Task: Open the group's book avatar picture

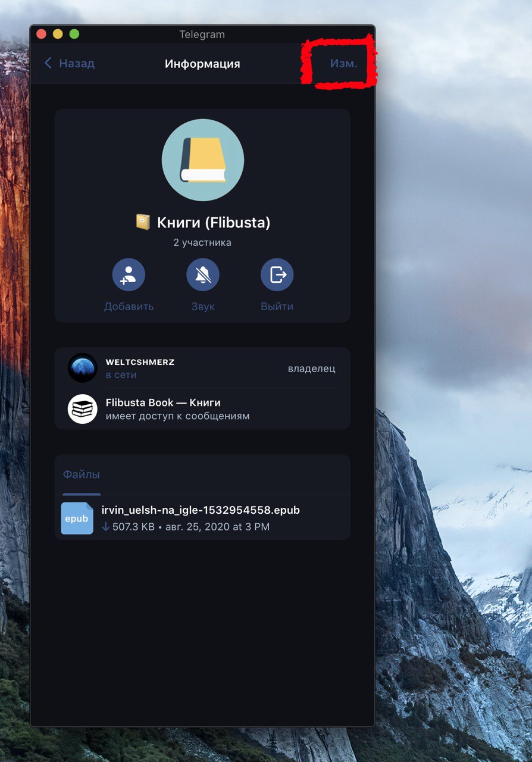Action: click(203, 160)
